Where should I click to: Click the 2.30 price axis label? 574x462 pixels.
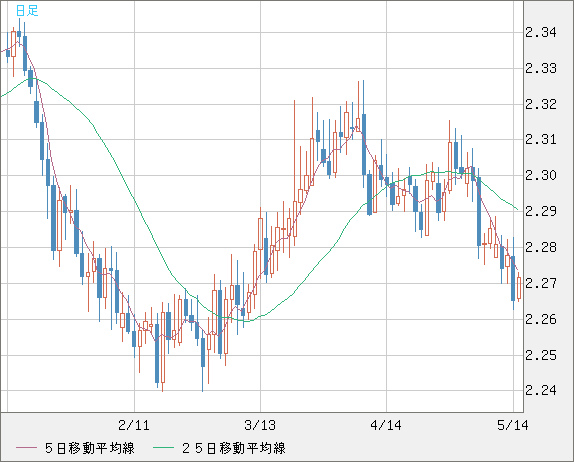541,175
